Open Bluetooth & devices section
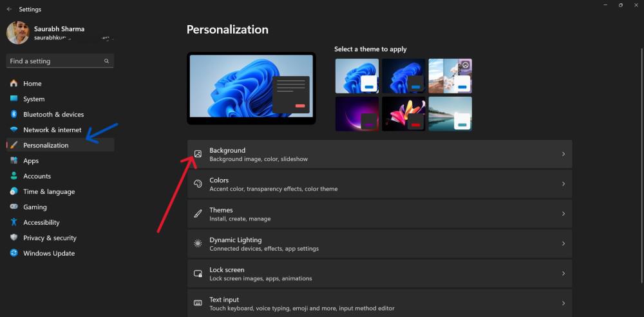 tap(61, 114)
